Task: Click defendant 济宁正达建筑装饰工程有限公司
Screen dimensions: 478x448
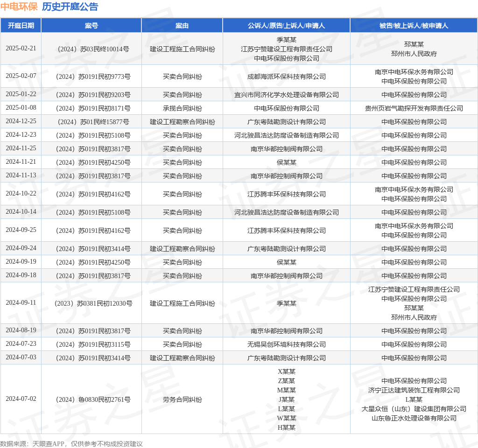Action: click(x=414, y=390)
